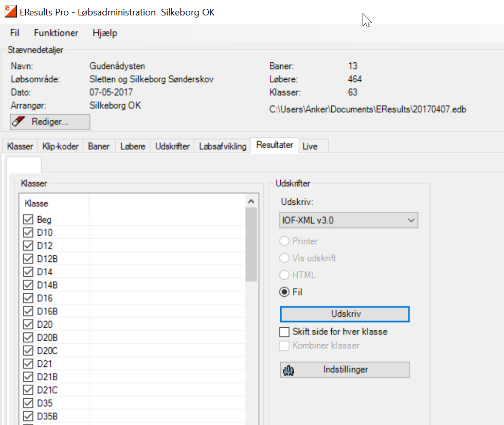Open the IOF-XML v3.0 dropdown

click(349, 220)
